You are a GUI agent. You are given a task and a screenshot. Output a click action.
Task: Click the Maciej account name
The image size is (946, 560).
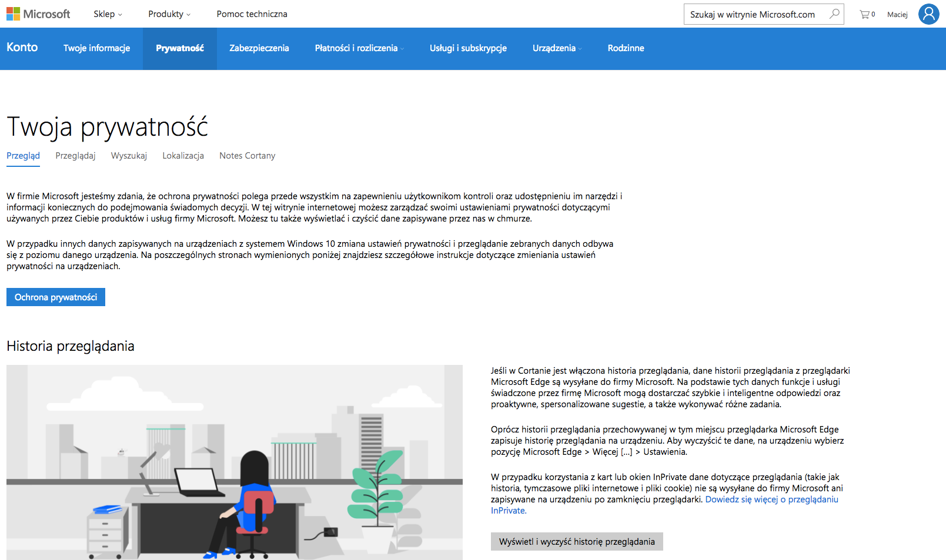click(897, 15)
